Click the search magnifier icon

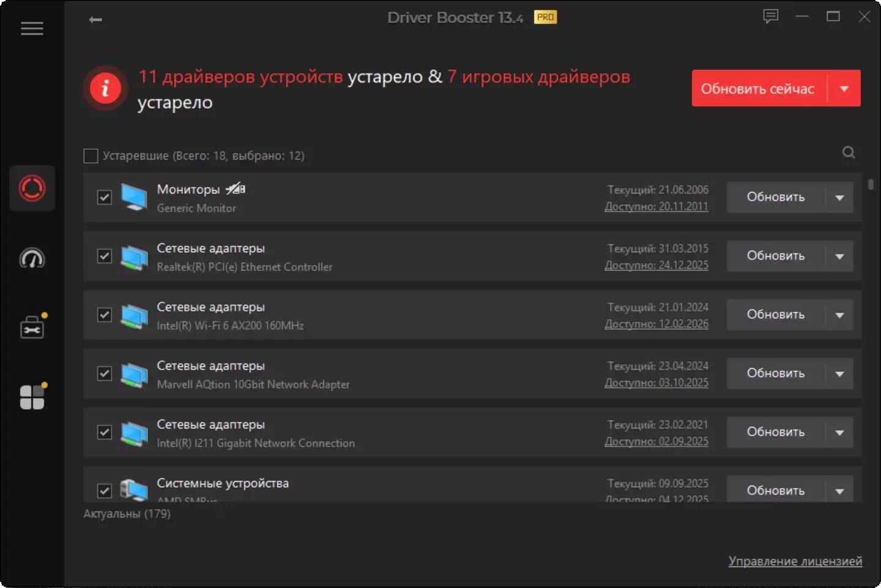click(849, 152)
